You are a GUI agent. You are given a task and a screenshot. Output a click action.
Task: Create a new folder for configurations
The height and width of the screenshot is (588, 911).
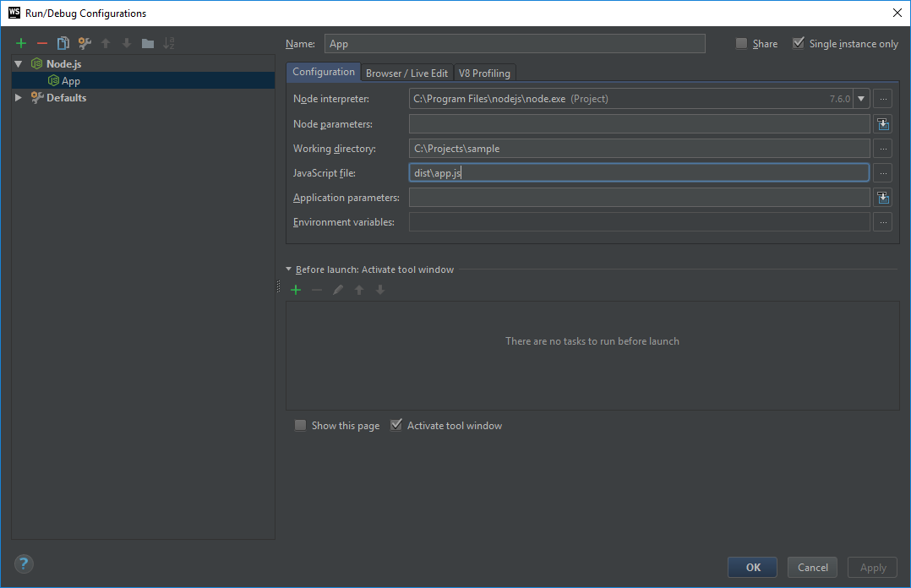point(148,43)
